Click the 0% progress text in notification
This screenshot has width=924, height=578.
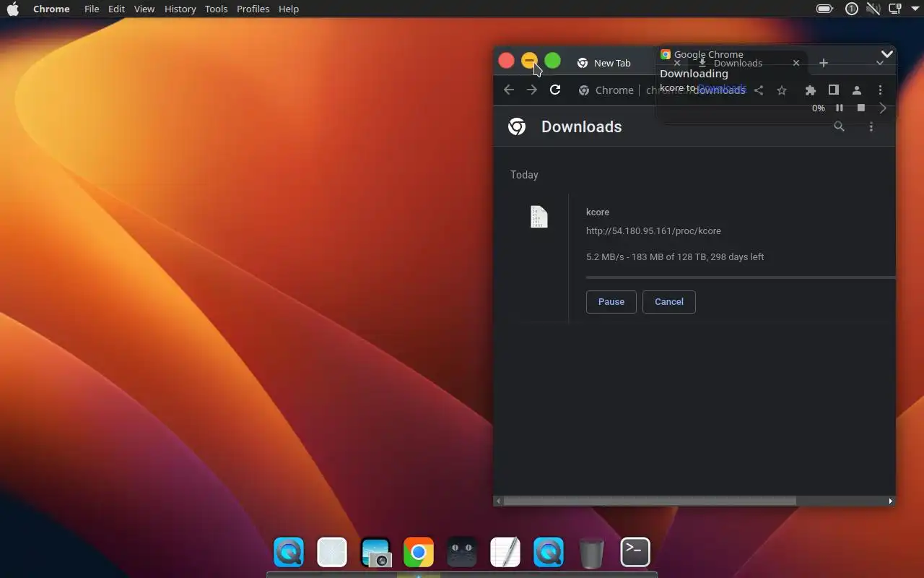tap(819, 108)
